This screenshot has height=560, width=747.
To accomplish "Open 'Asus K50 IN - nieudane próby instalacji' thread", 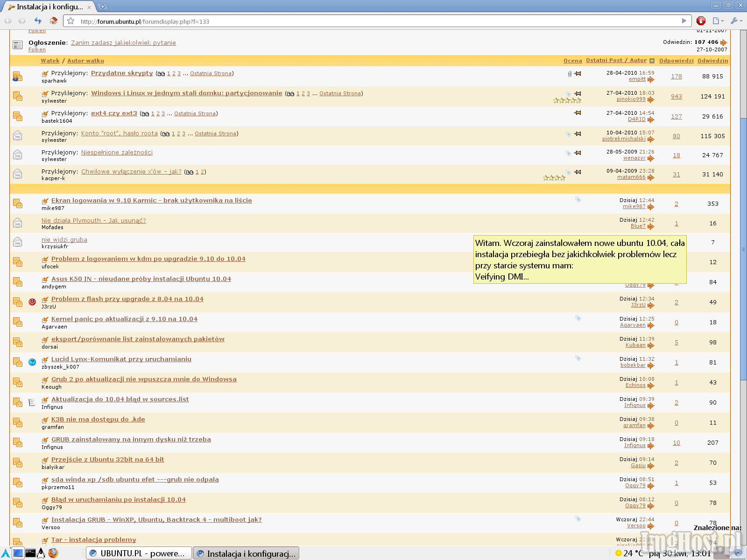I will tap(141, 279).
